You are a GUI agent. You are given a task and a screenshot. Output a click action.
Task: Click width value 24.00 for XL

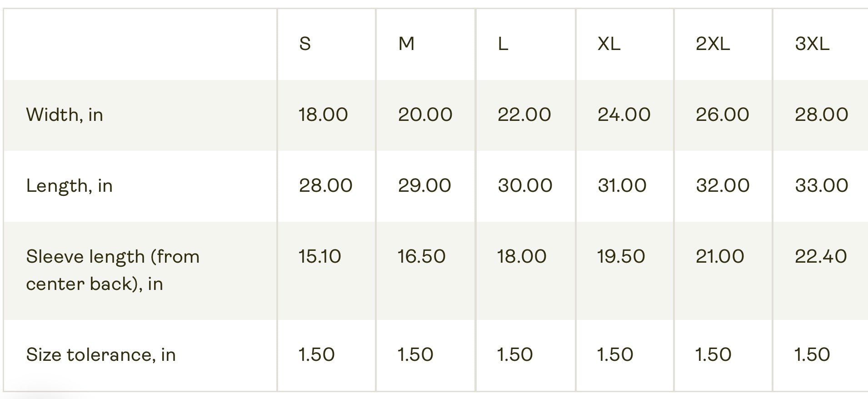coord(624,115)
